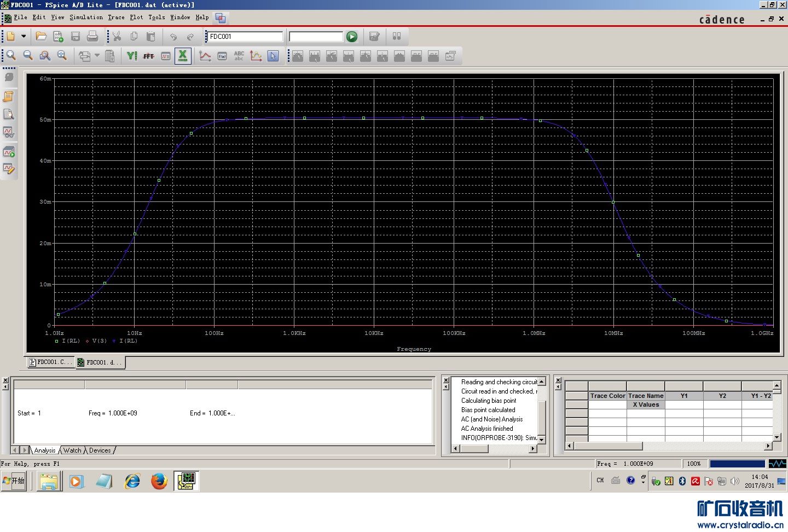Click the Zoom Area icon
The image size is (788, 532).
(45, 55)
